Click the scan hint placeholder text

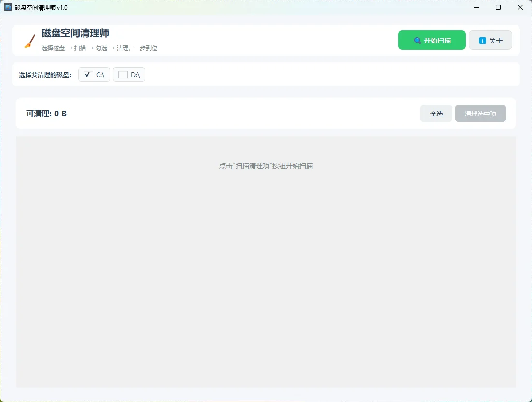click(x=266, y=166)
